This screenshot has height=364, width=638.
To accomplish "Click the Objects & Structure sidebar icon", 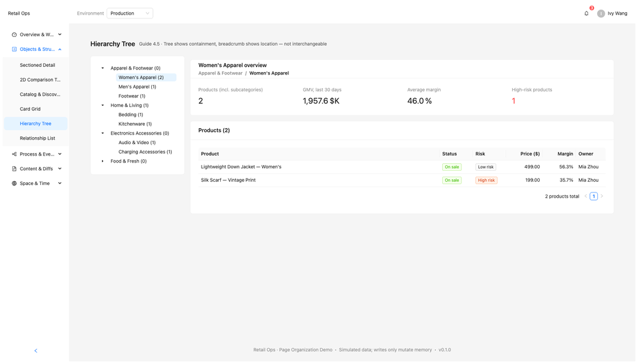I will (x=14, y=49).
